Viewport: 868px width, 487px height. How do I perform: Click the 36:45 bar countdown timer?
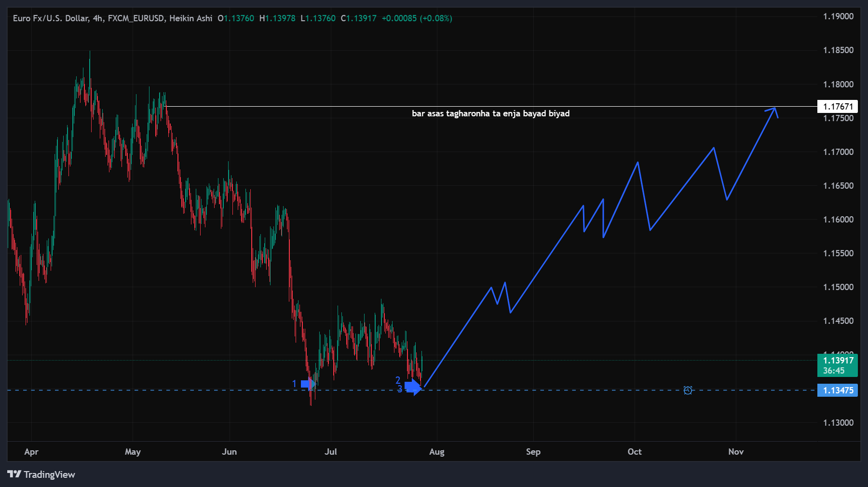[x=834, y=371]
